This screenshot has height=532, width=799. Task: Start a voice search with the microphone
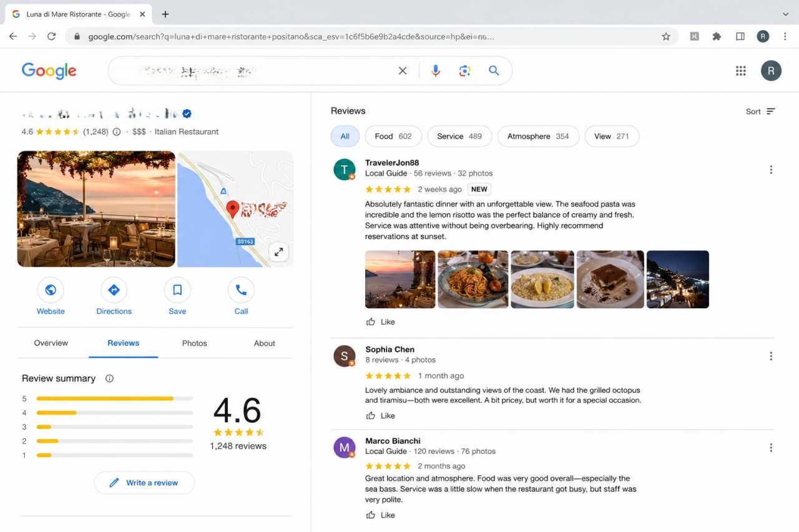(436, 71)
